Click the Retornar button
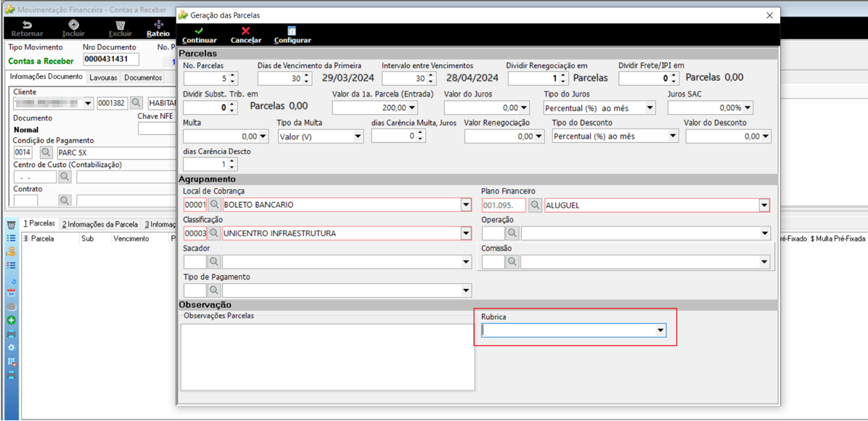 click(x=27, y=29)
